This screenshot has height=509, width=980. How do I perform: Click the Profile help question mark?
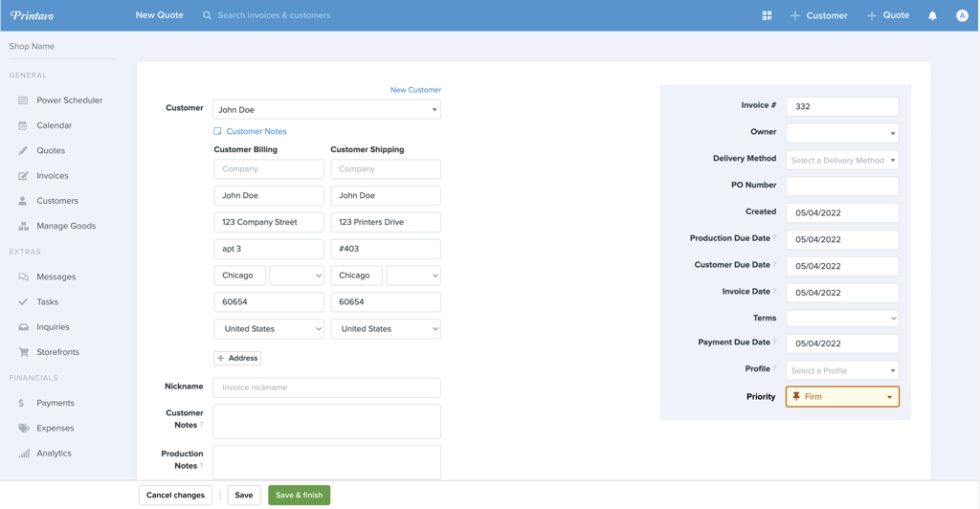click(774, 368)
